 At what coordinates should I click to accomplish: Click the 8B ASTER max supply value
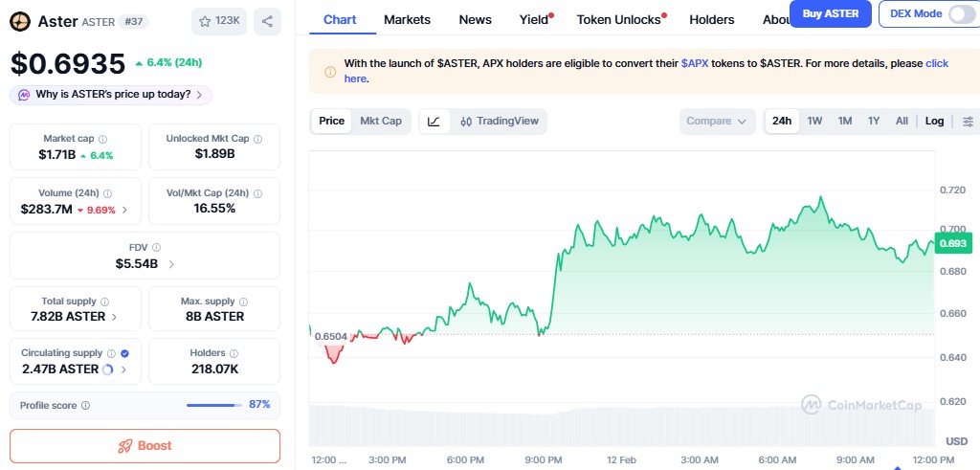(214, 317)
